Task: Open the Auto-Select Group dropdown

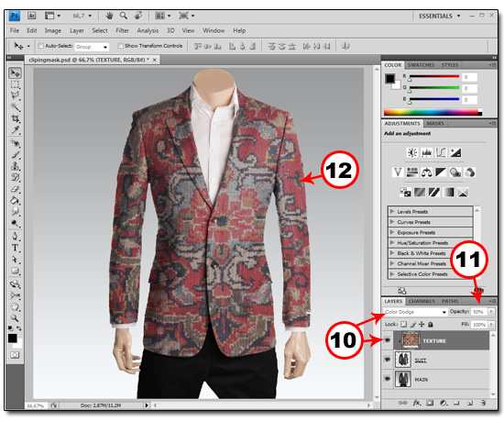Action: (92, 47)
